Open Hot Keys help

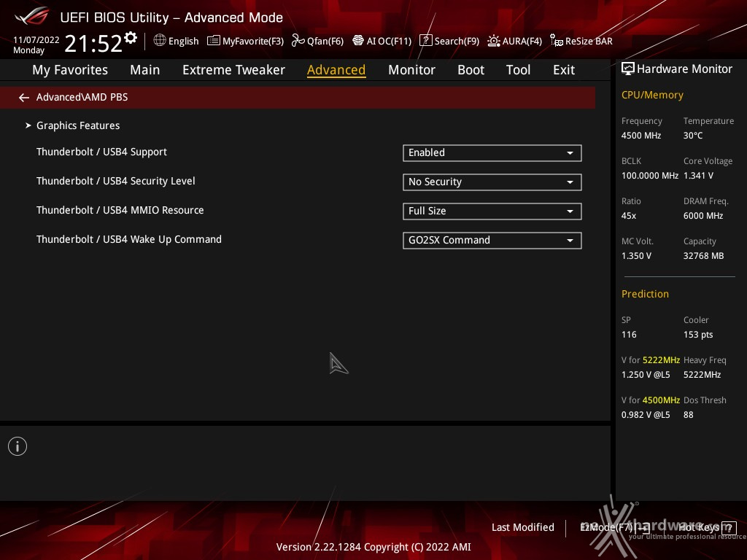point(707,528)
